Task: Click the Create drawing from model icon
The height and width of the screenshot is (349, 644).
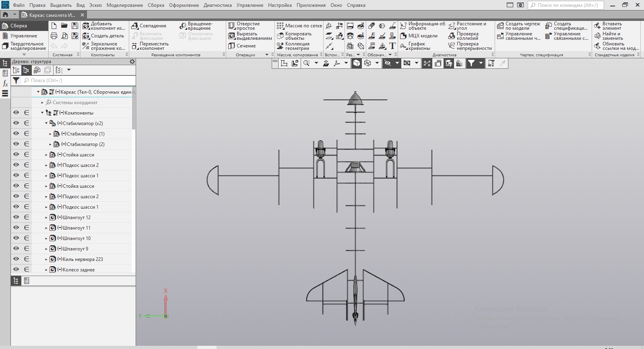Action: (500, 26)
